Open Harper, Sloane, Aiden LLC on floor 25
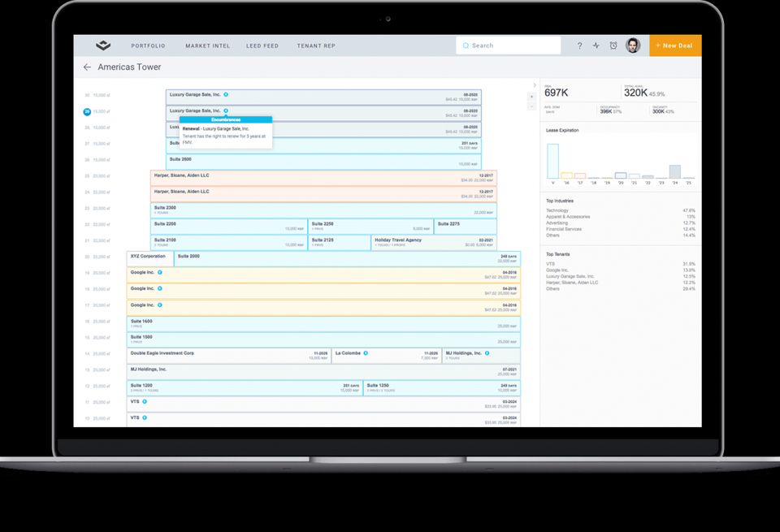The image size is (780, 532). click(323, 178)
